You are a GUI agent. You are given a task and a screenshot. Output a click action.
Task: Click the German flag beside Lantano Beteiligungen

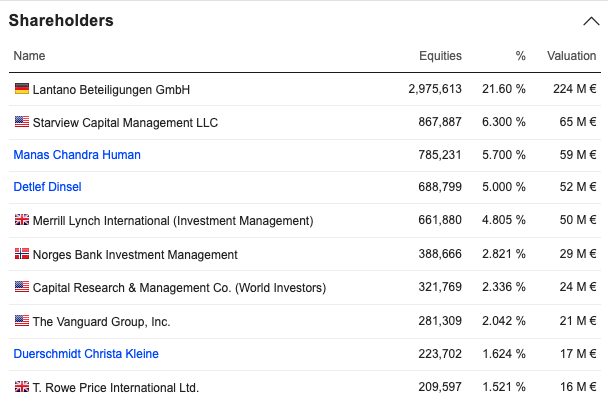tap(22, 89)
